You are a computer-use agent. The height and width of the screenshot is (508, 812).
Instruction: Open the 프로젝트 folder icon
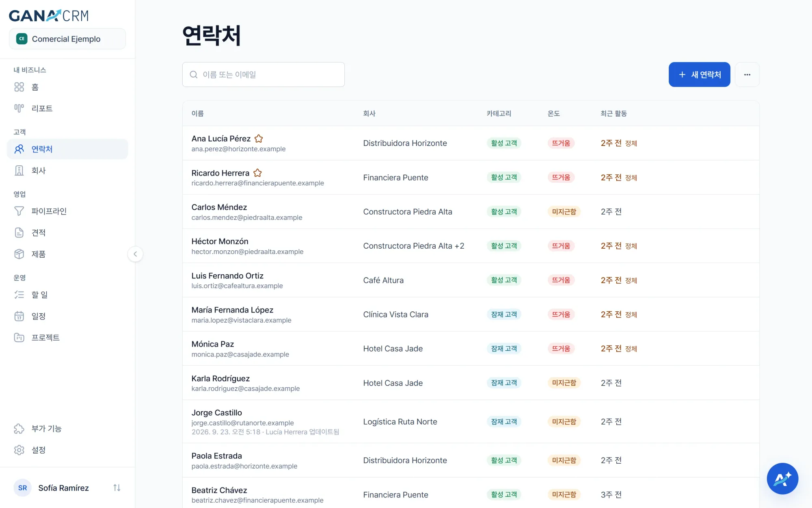tap(19, 337)
